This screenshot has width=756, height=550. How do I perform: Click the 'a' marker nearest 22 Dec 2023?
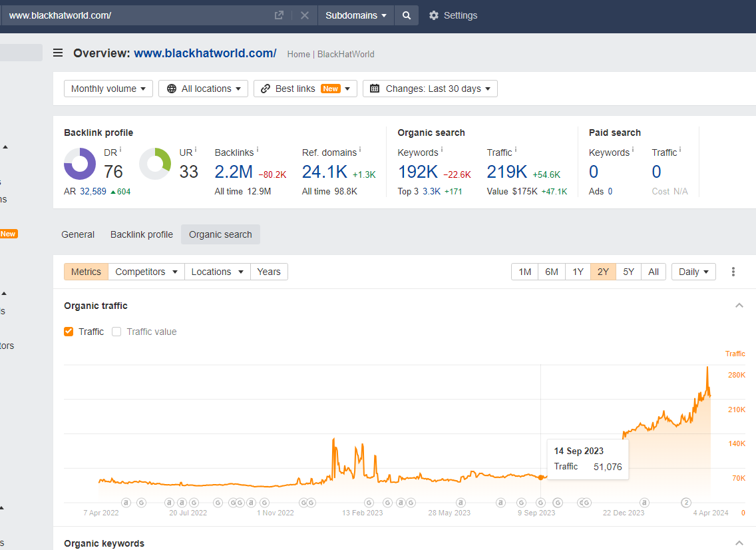pos(644,503)
